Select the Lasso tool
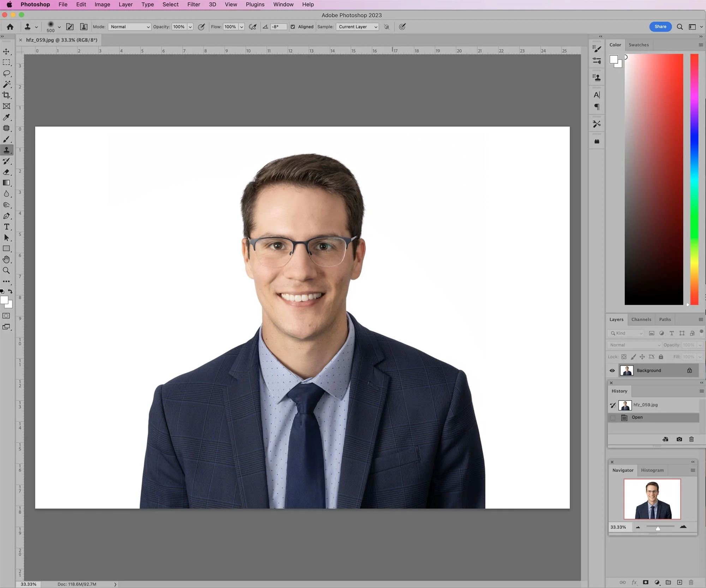This screenshot has height=588, width=706. coord(6,73)
